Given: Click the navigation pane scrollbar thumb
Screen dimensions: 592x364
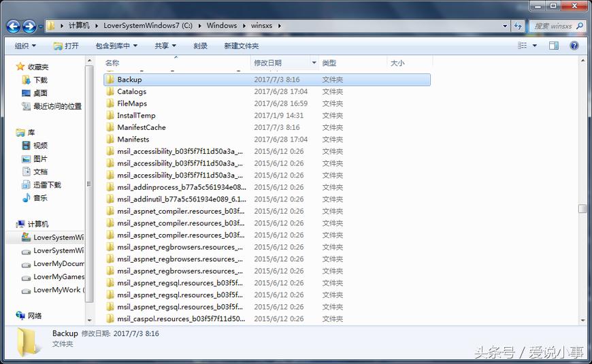Looking at the screenshot, I should coord(89,184).
